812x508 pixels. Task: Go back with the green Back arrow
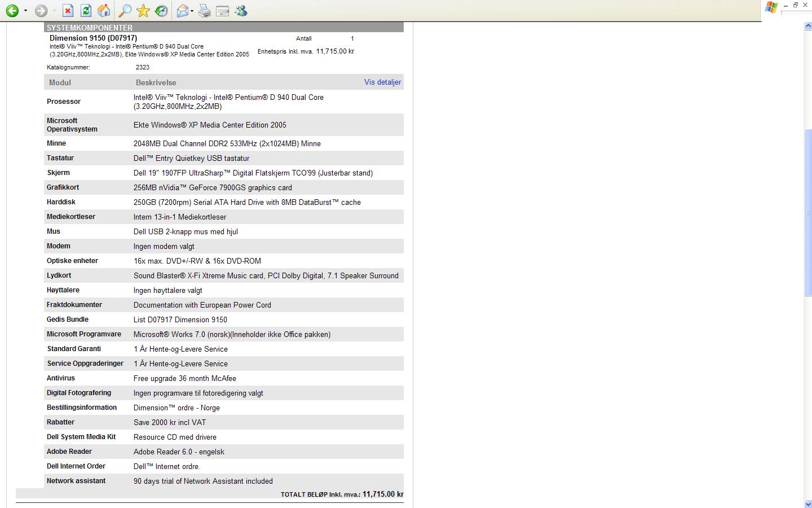click(12, 11)
